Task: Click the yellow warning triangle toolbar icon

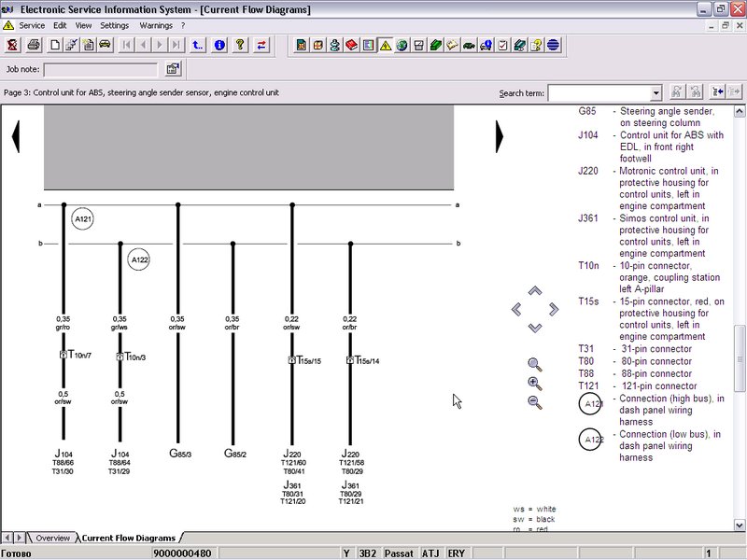Action: 385,45
